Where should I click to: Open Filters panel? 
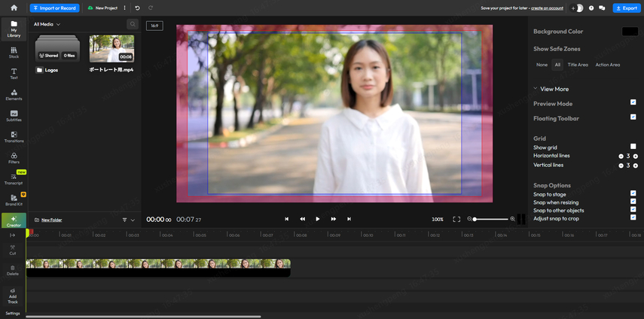click(14, 158)
